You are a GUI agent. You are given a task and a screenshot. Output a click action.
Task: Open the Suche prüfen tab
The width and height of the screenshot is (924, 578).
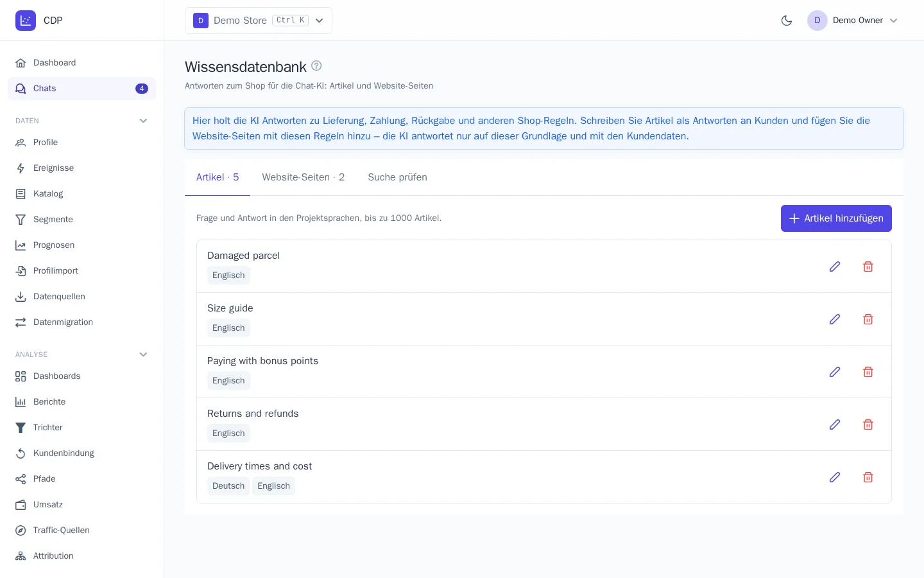pyautogui.click(x=397, y=177)
